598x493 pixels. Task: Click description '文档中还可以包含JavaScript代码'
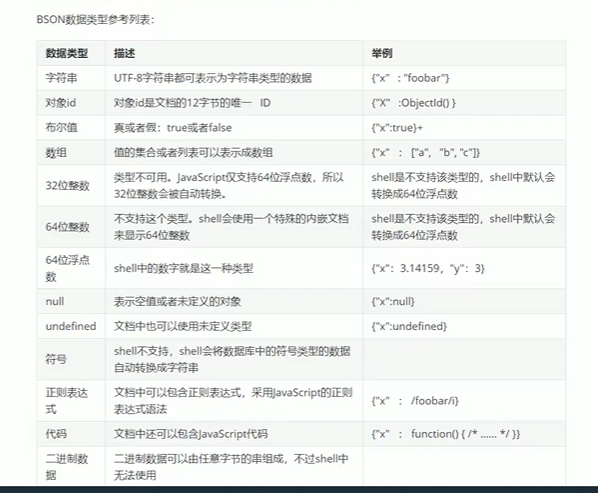point(191,434)
